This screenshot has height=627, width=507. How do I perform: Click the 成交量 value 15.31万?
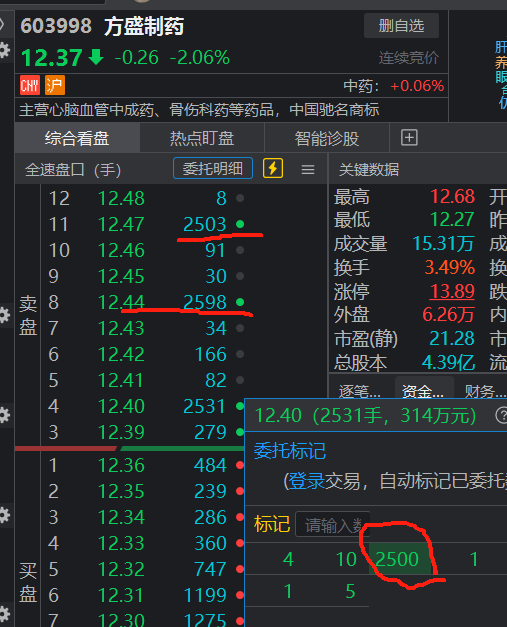443,243
